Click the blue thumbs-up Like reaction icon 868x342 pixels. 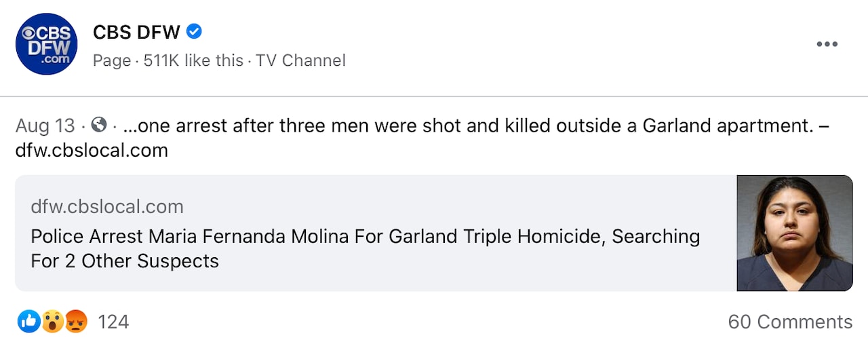29,321
